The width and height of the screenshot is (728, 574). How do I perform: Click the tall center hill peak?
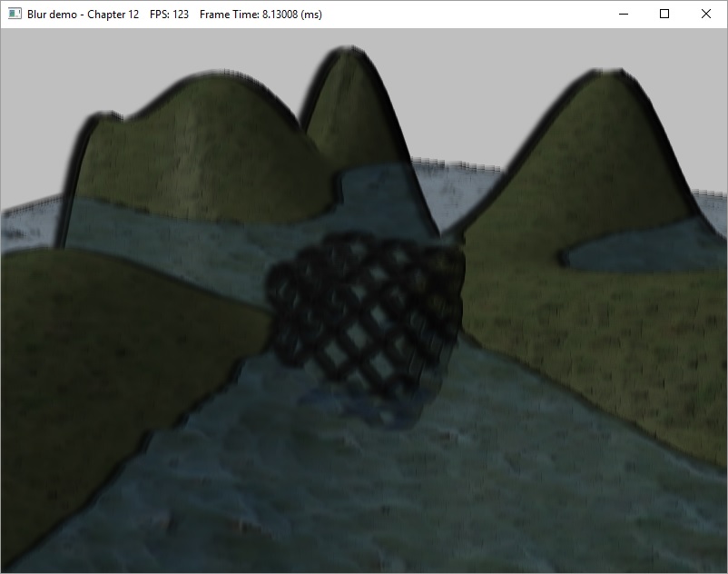tap(348, 82)
